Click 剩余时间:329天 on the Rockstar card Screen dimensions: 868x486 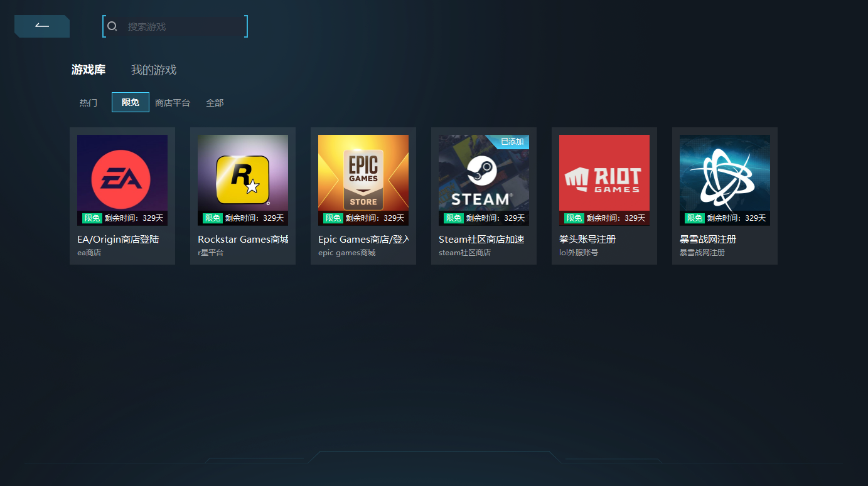click(255, 218)
